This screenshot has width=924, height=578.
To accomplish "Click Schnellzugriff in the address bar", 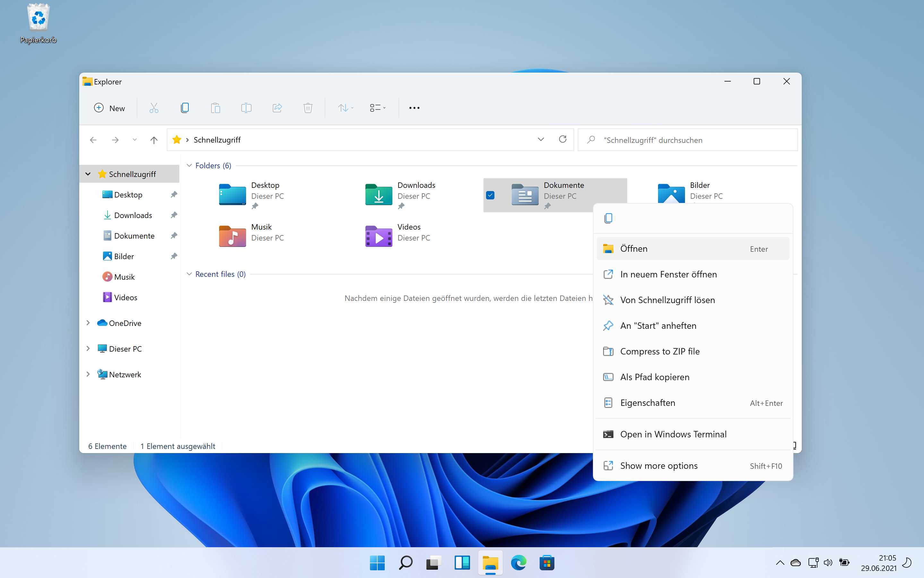I will 217,140.
